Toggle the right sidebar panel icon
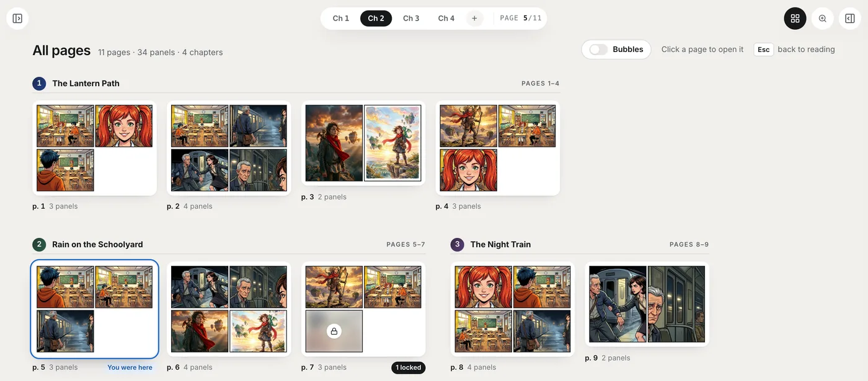 pyautogui.click(x=850, y=19)
